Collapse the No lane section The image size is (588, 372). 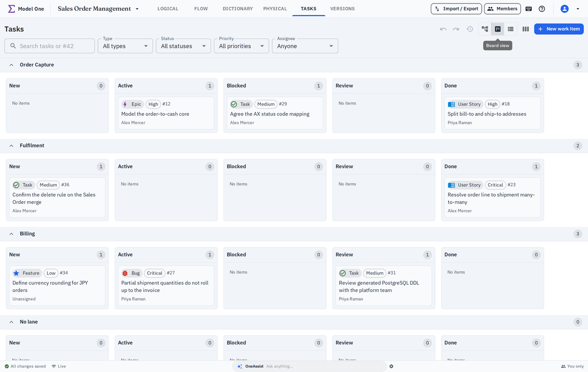point(11,322)
